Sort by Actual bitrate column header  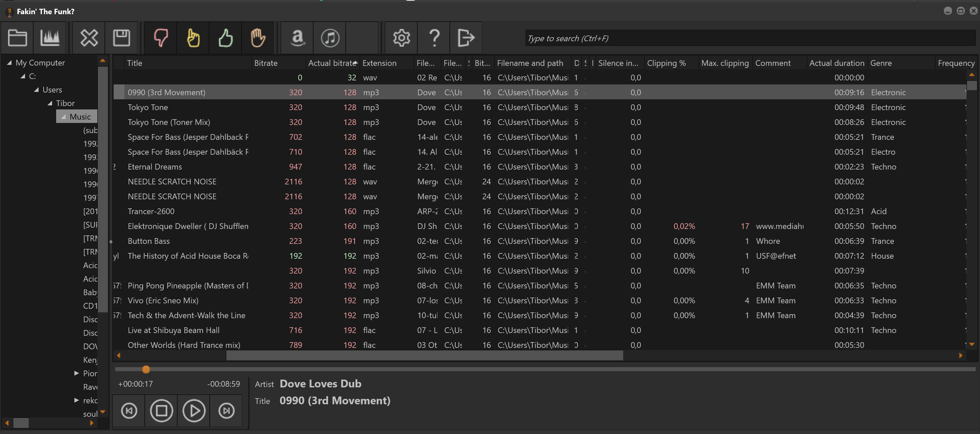[x=332, y=63]
